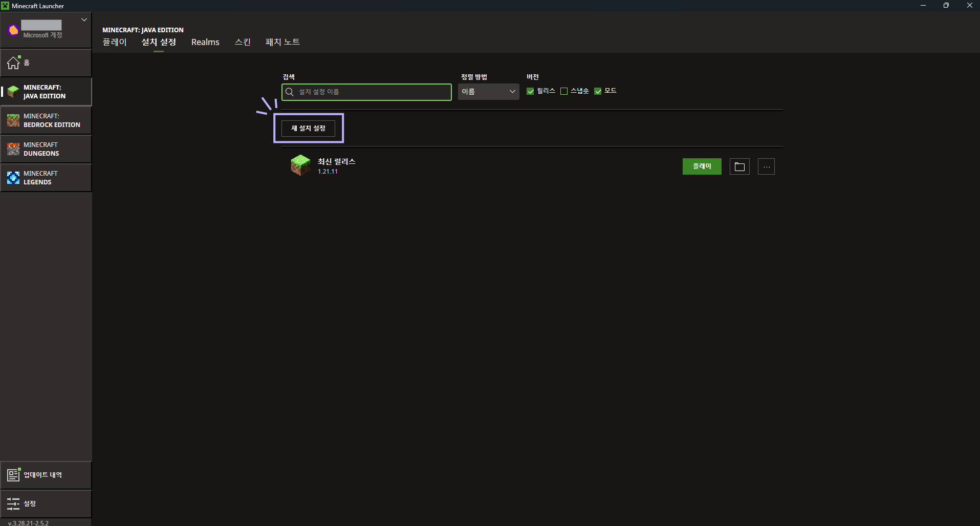The width and height of the screenshot is (980, 526).
Task: Close the Minecraft Launcher window
Action: click(x=969, y=6)
